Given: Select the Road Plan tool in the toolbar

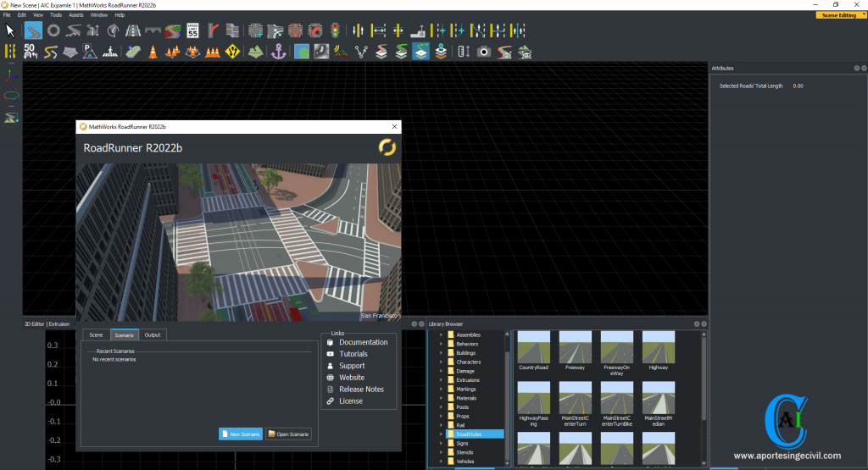Looking at the screenshot, I should [x=33, y=30].
